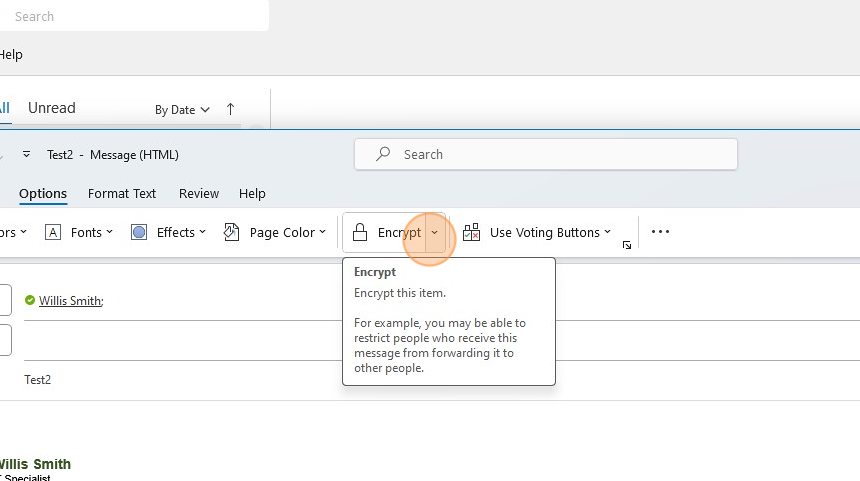Click the Fonts label
The width and height of the screenshot is (860, 481).
[x=86, y=233]
